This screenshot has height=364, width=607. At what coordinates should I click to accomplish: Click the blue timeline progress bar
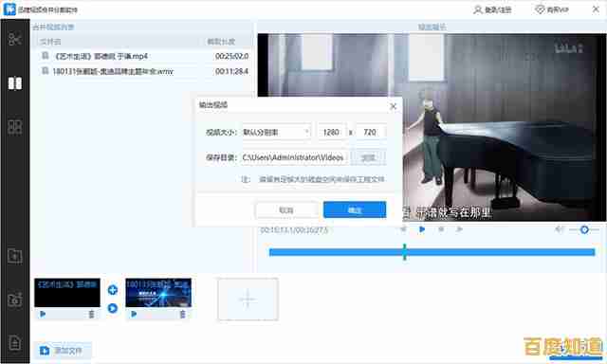[x=432, y=252]
